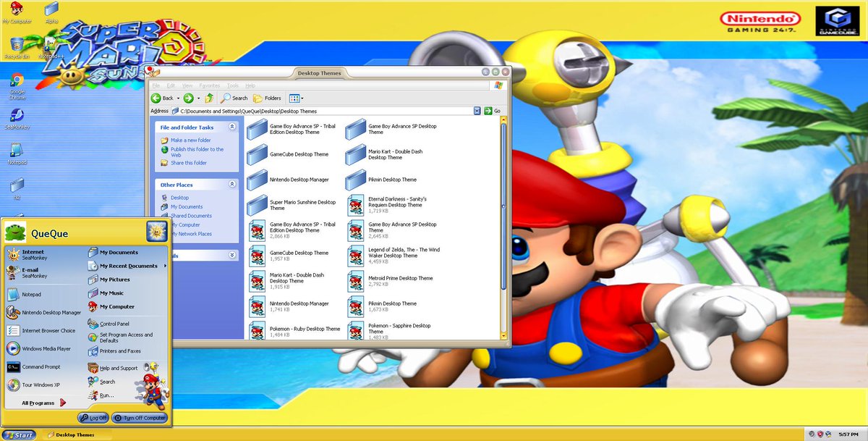
Task: Open Notepad desktop shortcut
Action: pos(17,153)
